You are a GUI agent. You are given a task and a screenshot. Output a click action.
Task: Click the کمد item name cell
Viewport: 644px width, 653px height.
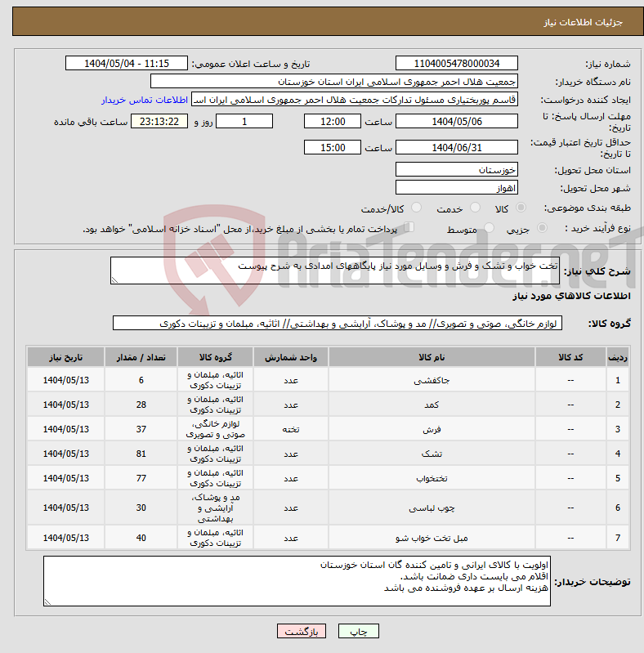point(432,405)
